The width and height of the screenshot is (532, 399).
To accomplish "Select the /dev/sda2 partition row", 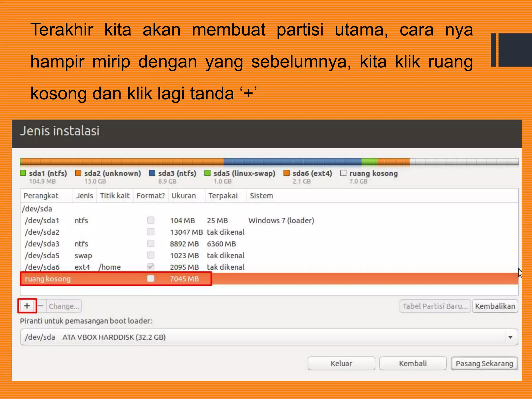I will pos(269,232).
